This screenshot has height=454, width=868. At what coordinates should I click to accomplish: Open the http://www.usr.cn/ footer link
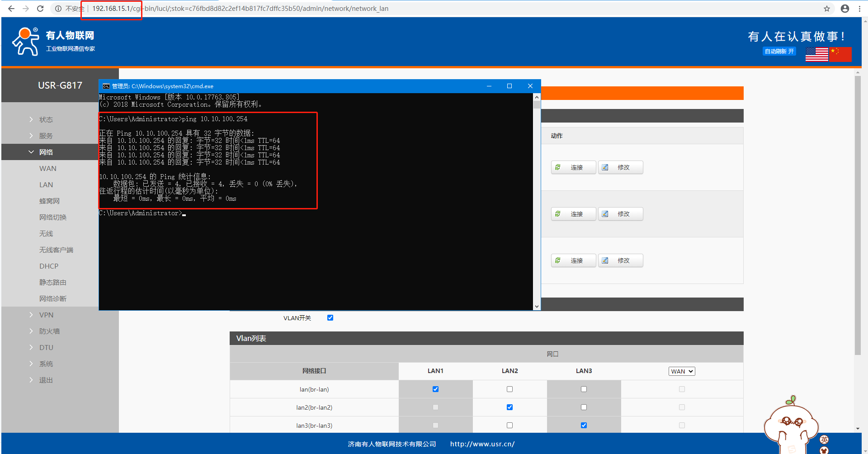click(482, 444)
